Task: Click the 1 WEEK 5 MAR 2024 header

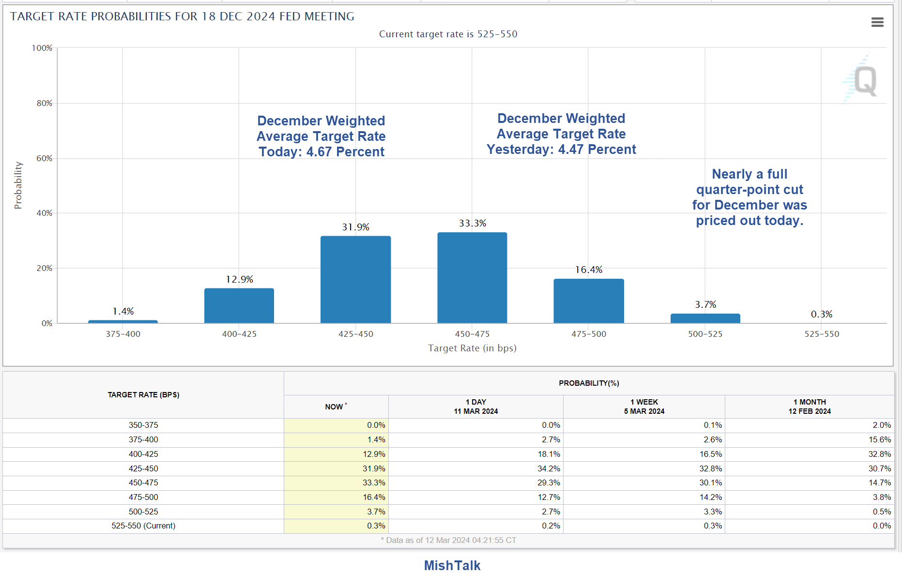Action: [x=643, y=407]
